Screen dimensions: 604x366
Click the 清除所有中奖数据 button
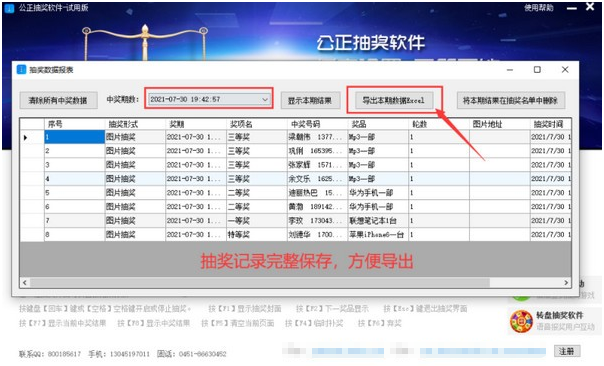[x=58, y=101]
